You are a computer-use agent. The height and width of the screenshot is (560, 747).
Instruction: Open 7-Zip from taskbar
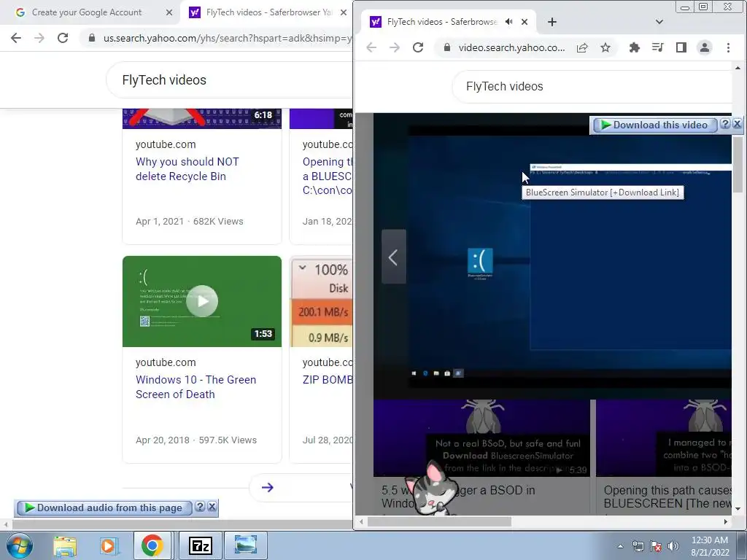pyautogui.click(x=200, y=545)
